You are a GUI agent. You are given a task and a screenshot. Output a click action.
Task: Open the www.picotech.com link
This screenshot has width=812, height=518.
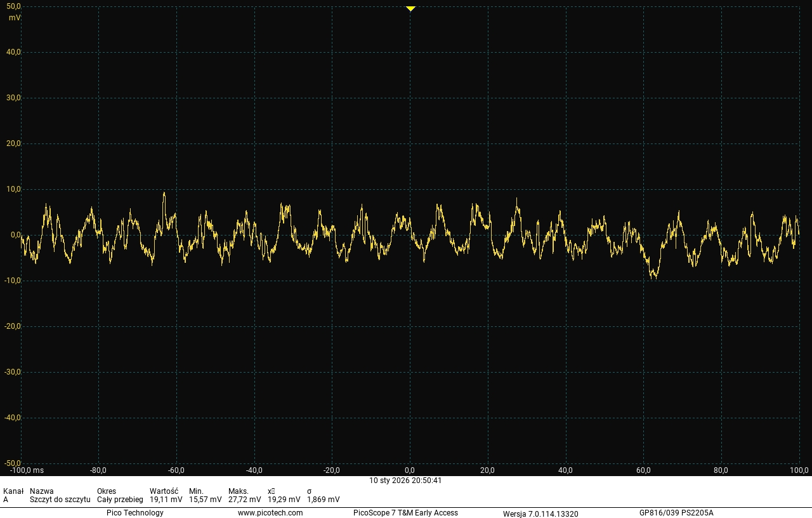(x=270, y=513)
